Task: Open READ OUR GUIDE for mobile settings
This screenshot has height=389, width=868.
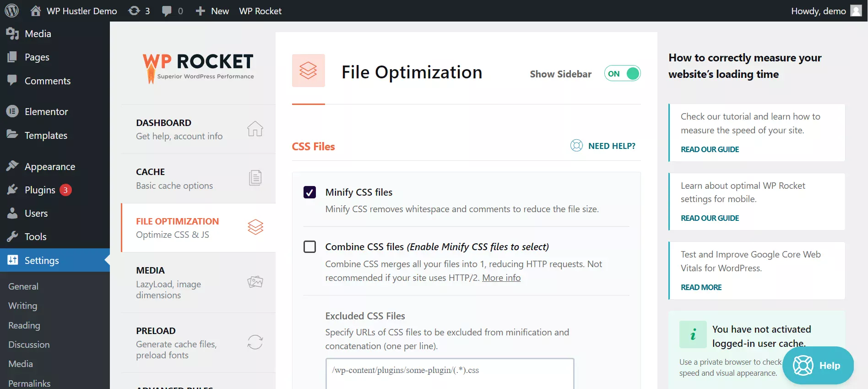Action: pyautogui.click(x=710, y=218)
